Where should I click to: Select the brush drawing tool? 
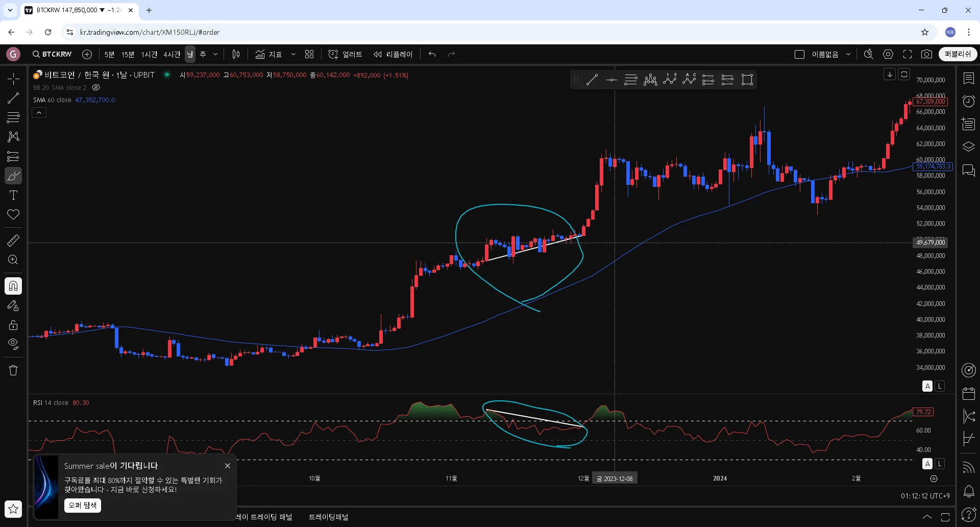(x=13, y=176)
